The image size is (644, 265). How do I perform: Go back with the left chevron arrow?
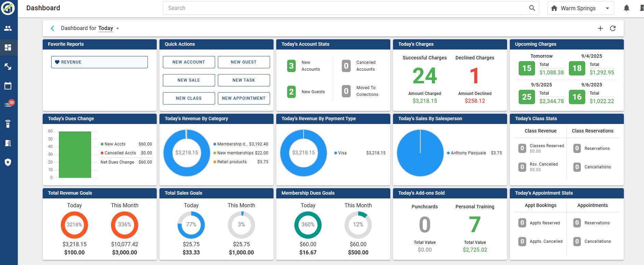pos(52,28)
